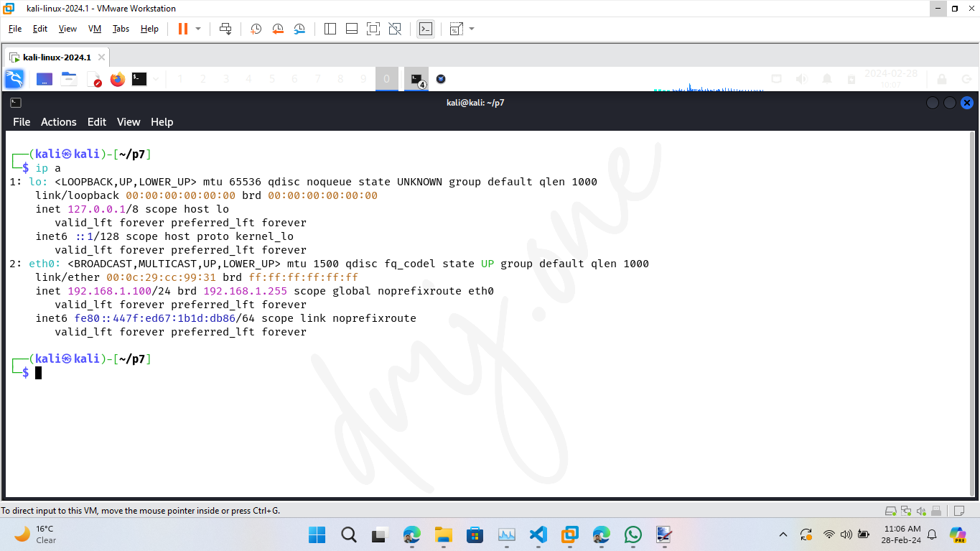
Task: Open the Kali applications menu
Action: [14, 79]
